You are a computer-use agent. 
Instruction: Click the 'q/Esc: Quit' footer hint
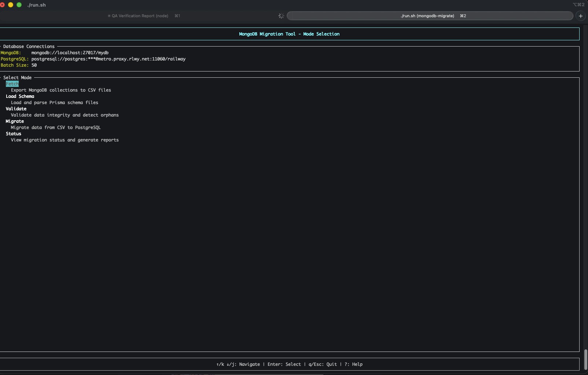tap(323, 364)
